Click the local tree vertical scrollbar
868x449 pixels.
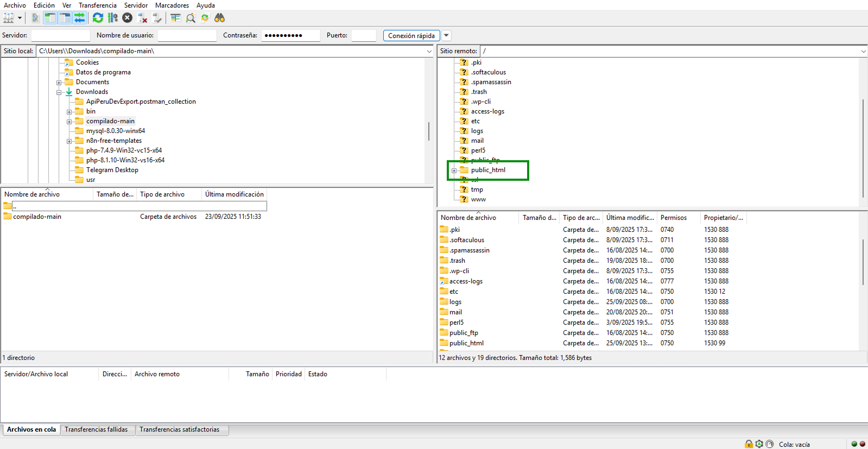pos(428,130)
